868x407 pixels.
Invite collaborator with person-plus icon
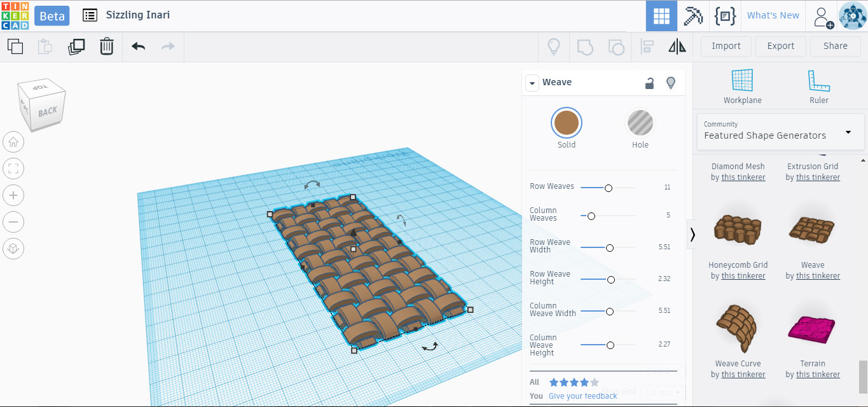pos(823,17)
